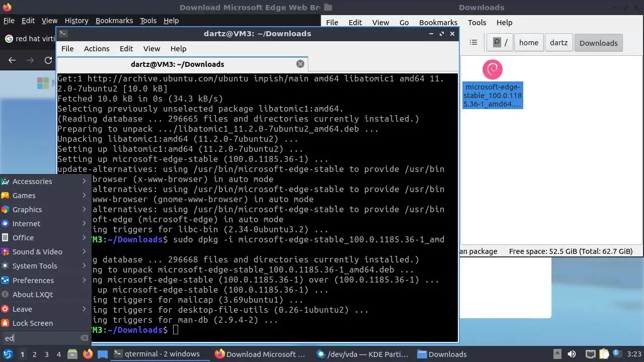Click the dartz path bar button
Image resolution: width=644 pixels, height=362 pixels.
point(558,43)
